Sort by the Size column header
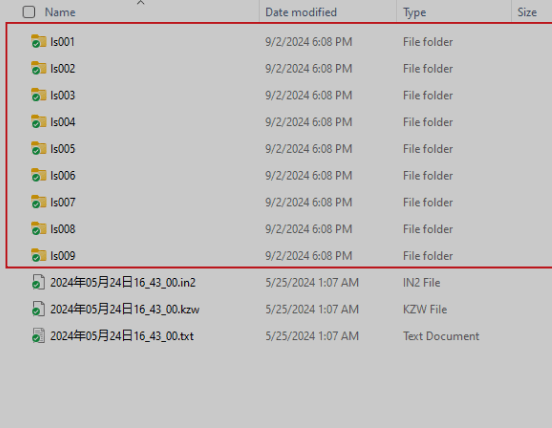This screenshot has width=552, height=428. [527, 12]
